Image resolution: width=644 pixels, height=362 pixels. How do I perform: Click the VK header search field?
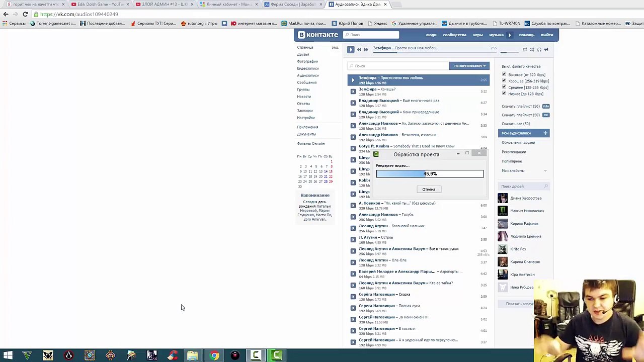point(371,35)
